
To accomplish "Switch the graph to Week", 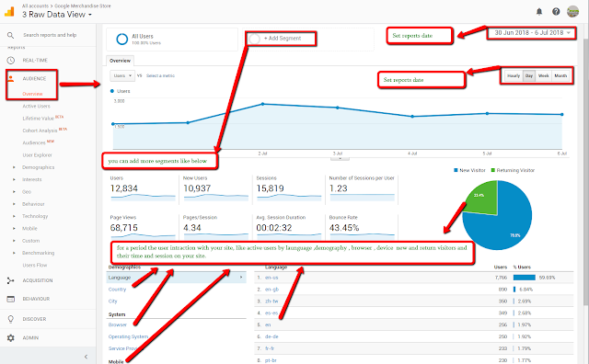I will click(544, 75).
